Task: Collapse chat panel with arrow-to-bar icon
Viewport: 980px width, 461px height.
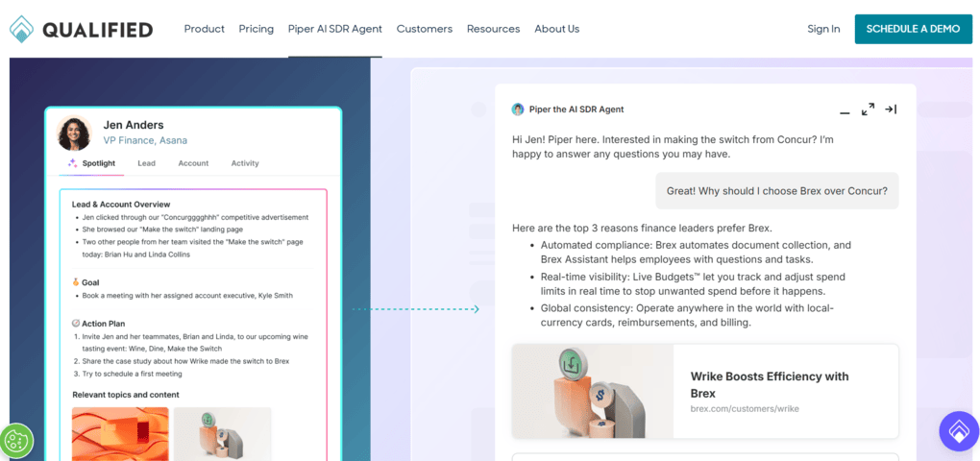Action: [891, 109]
